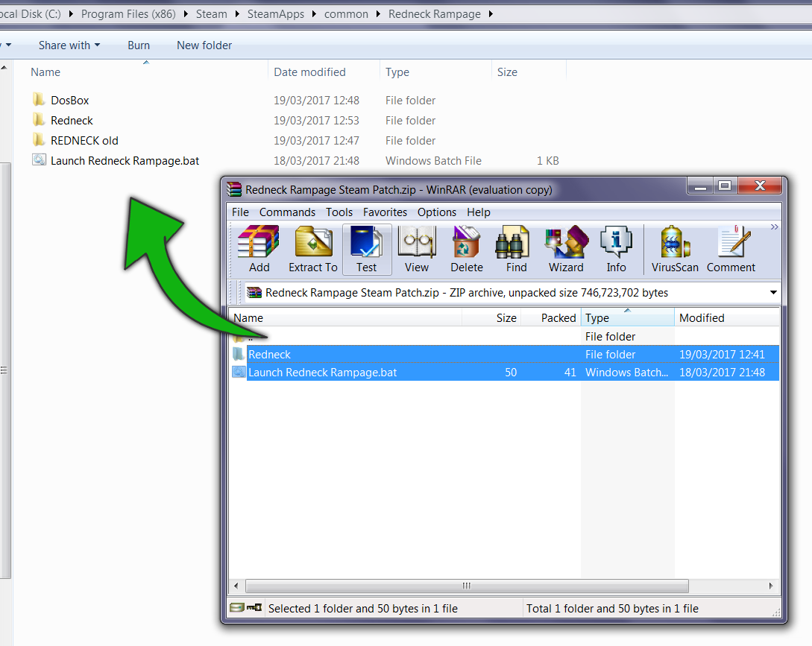This screenshot has width=812, height=646.
Task: Select the 'DosBox' folder name in Explorer
Action: (70, 100)
